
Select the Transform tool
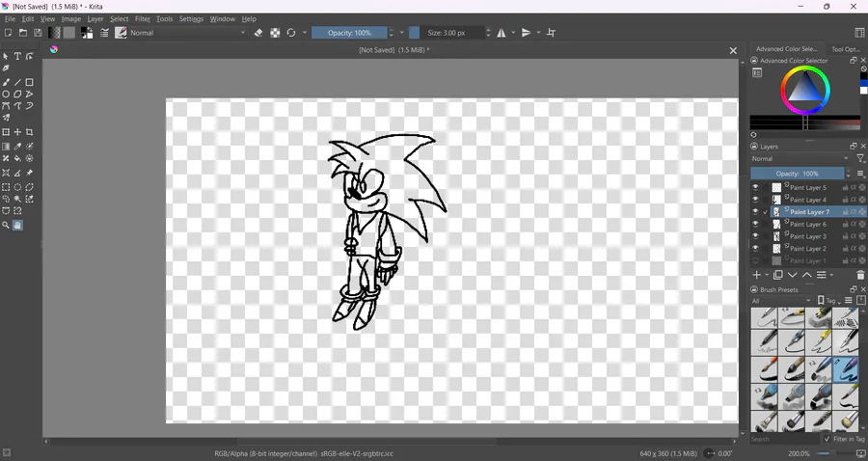6,132
